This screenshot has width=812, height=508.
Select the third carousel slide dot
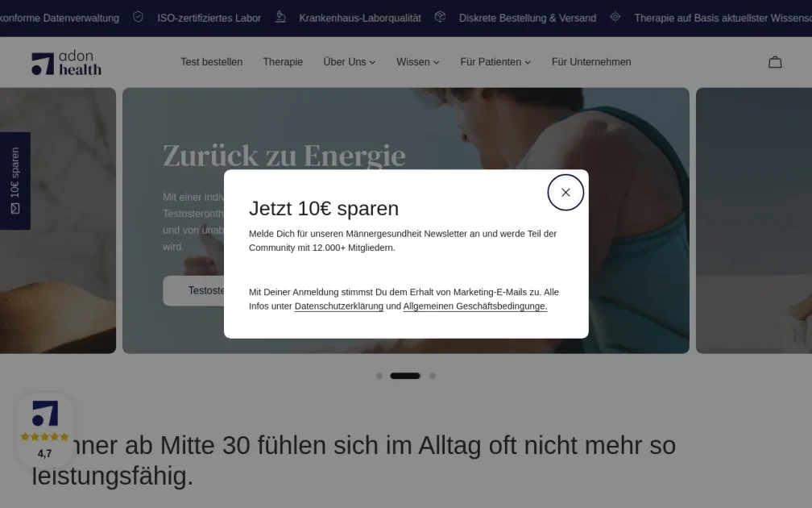click(x=433, y=376)
